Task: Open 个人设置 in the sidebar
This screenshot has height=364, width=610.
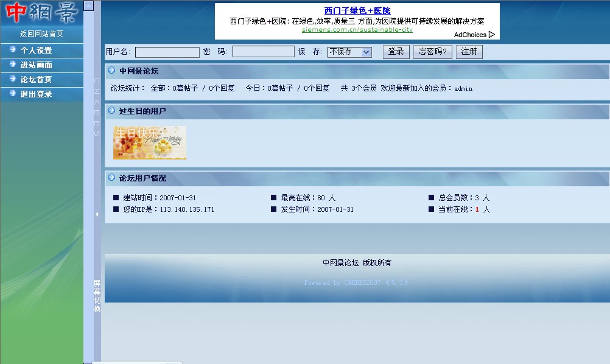Action: point(36,50)
